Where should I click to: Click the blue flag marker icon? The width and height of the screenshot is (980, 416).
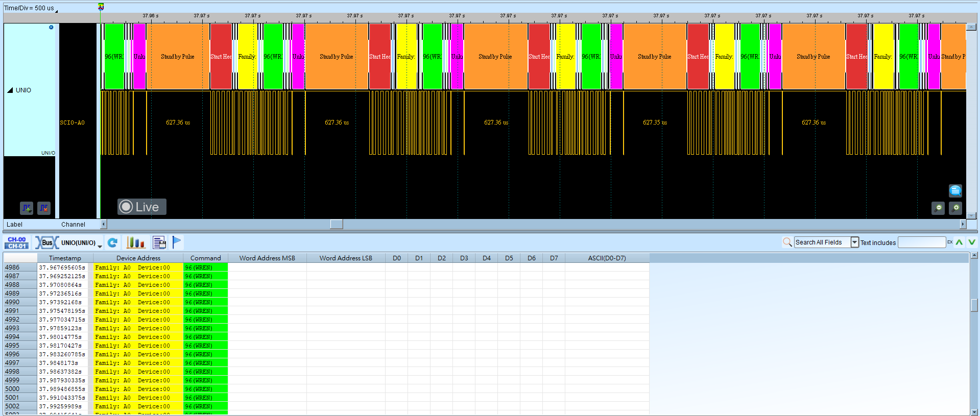(177, 242)
